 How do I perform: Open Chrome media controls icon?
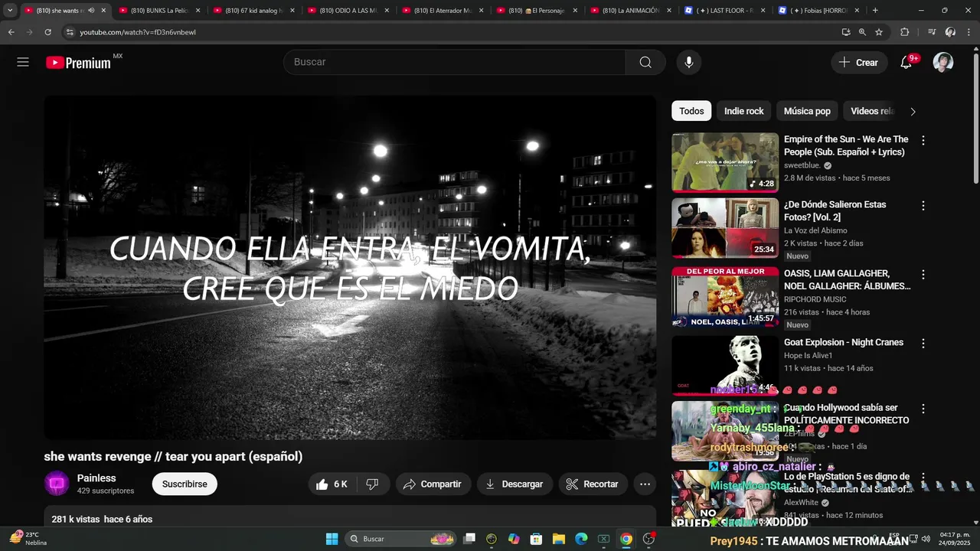click(932, 32)
